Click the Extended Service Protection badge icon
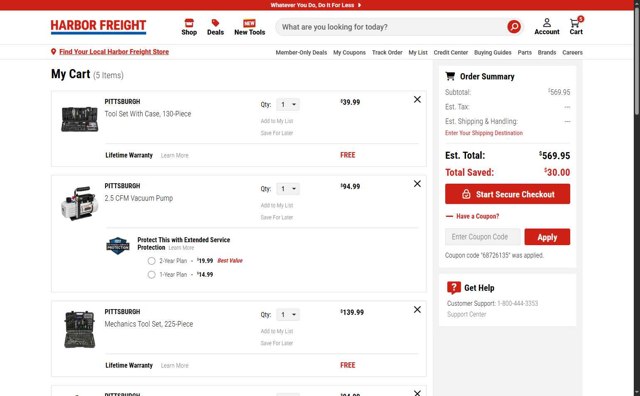This screenshot has width=640, height=396. point(118,246)
